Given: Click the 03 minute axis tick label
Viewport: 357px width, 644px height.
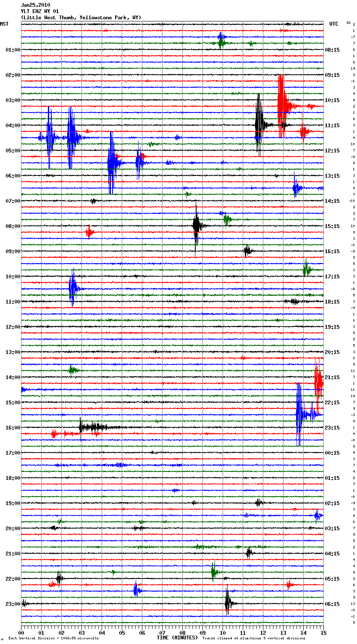Looking at the screenshot, I should 81,632.
